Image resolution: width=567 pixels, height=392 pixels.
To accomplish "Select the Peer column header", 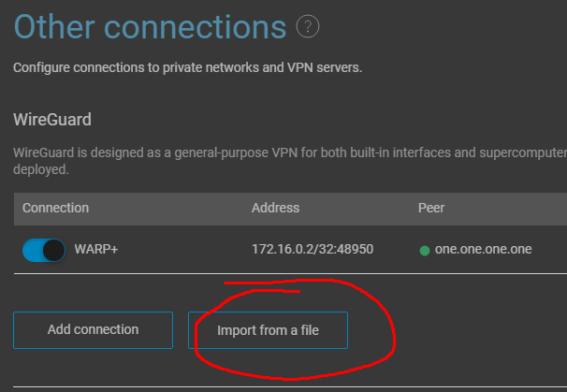I will click(x=431, y=208).
